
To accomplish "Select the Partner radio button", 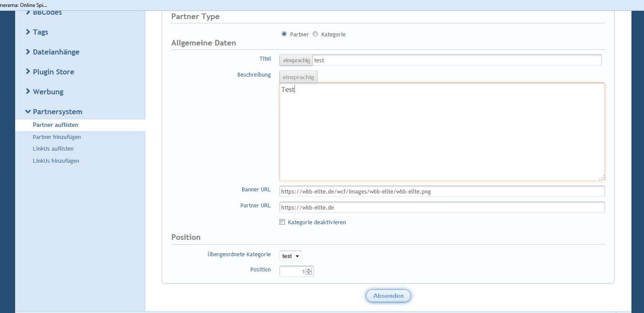I will coord(284,34).
